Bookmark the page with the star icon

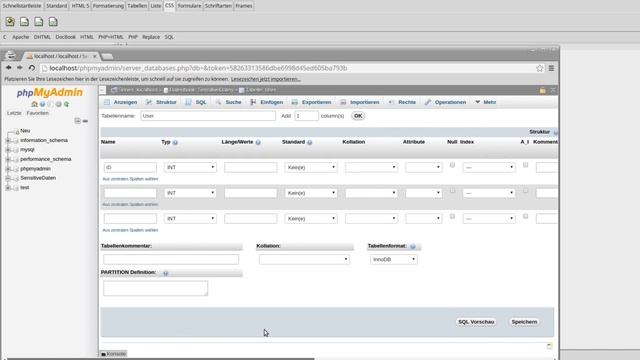(540, 68)
